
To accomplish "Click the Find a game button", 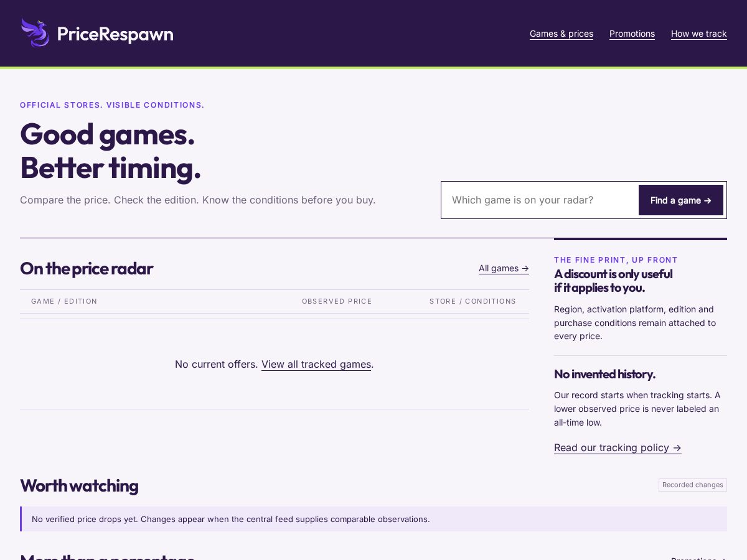I will coord(681,200).
